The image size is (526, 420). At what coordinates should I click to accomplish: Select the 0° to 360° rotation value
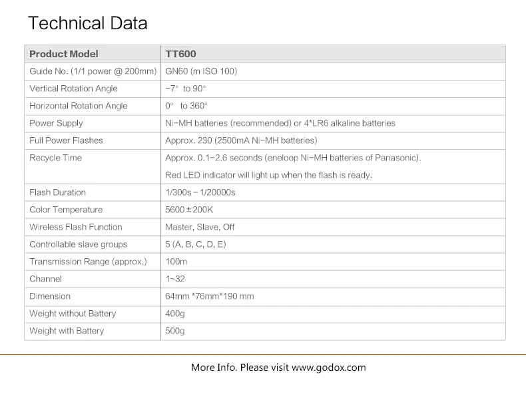[186, 106]
